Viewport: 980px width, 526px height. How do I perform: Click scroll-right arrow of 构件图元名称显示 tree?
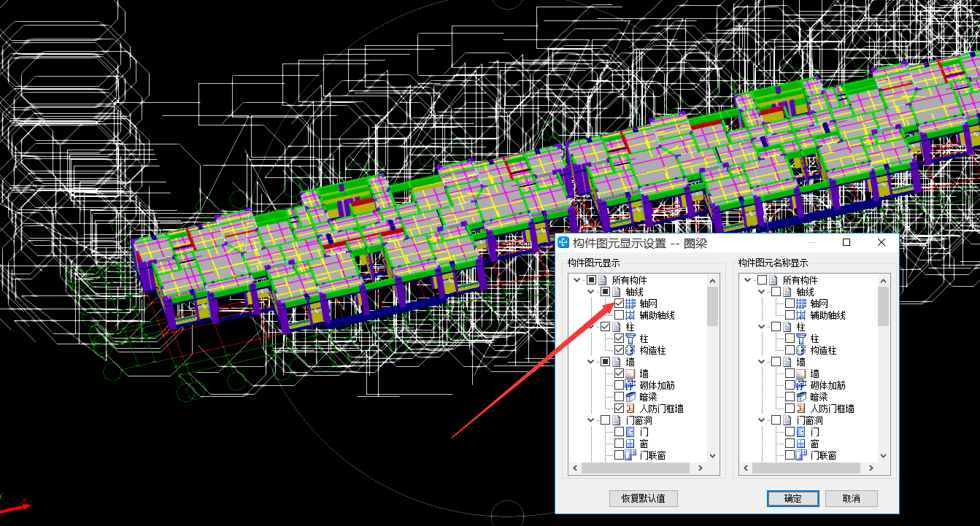click(871, 468)
